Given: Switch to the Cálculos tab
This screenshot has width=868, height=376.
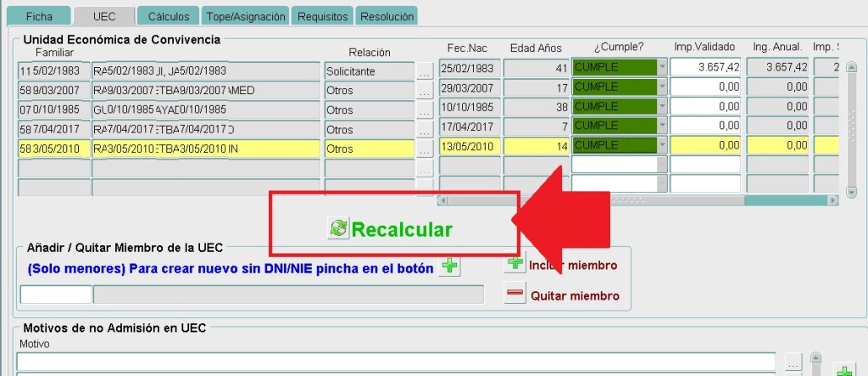Looking at the screenshot, I should (169, 16).
